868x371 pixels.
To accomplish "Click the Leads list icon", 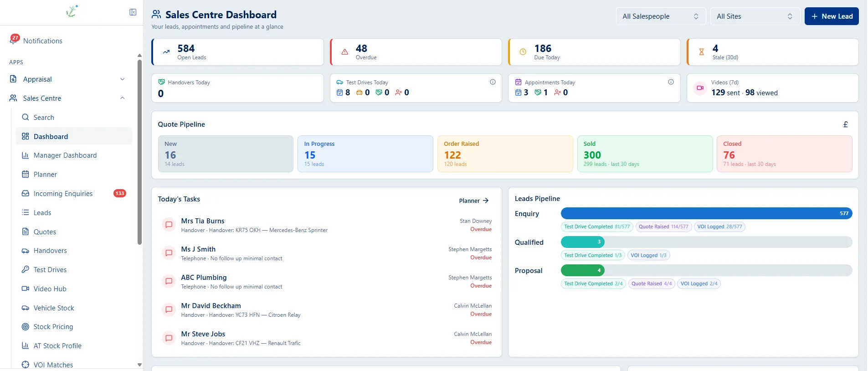I will click(x=26, y=212).
